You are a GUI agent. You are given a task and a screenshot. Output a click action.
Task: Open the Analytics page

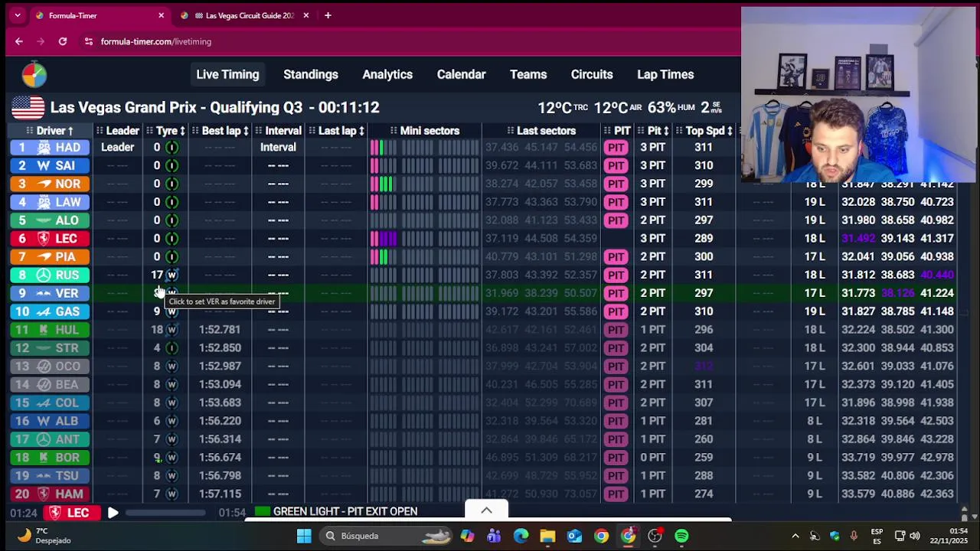[387, 74]
